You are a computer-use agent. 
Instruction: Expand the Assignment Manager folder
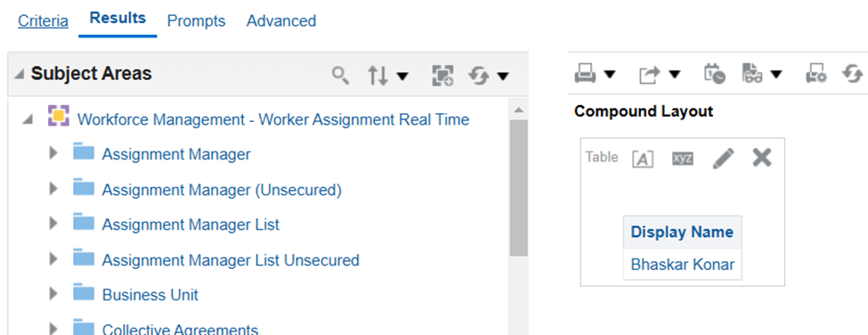(x=53, y=153)
